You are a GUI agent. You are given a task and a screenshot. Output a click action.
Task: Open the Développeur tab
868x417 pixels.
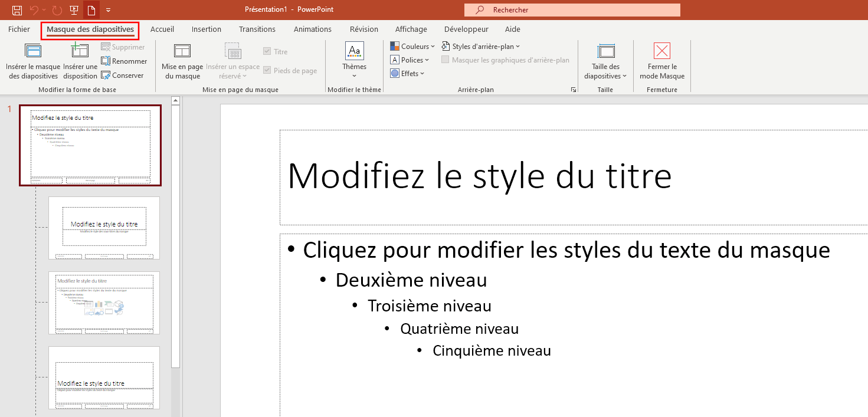coord(466,29)
